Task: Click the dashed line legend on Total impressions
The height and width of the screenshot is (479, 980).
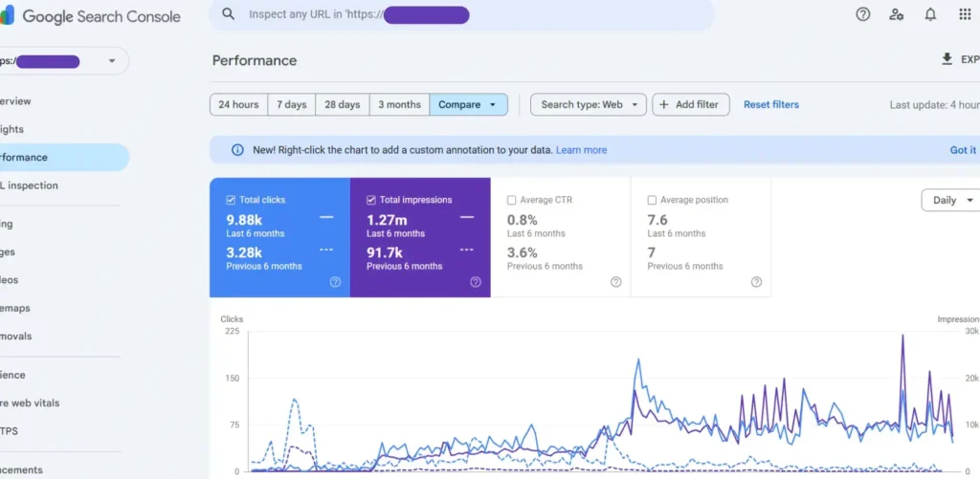Action: point(467,250)
